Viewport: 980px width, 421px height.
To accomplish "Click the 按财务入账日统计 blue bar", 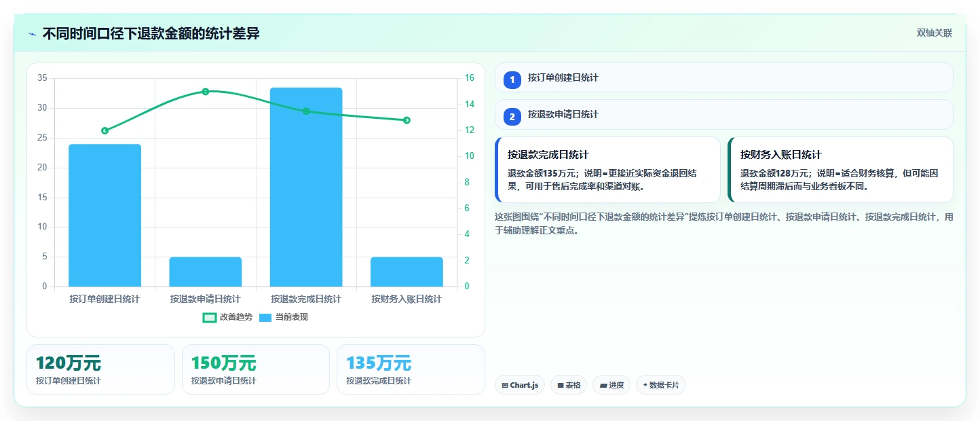I will tap(407, 272).
